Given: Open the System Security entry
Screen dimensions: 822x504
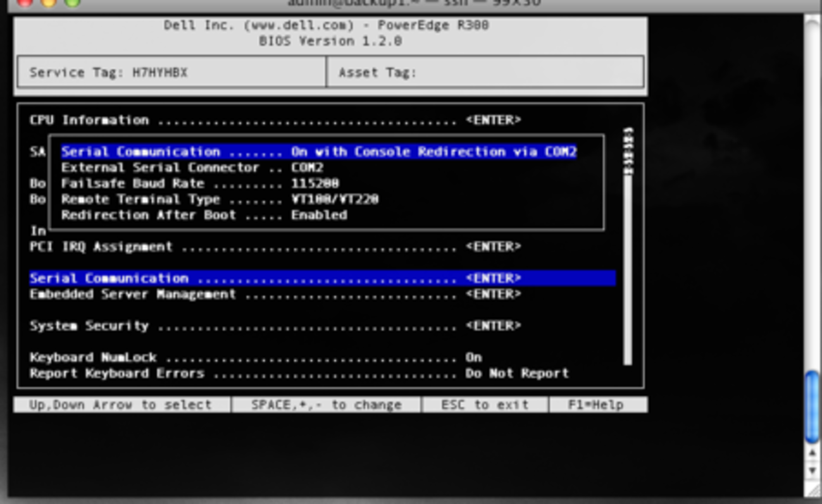Looking at the screenshot, I should [x=275, y=326].
